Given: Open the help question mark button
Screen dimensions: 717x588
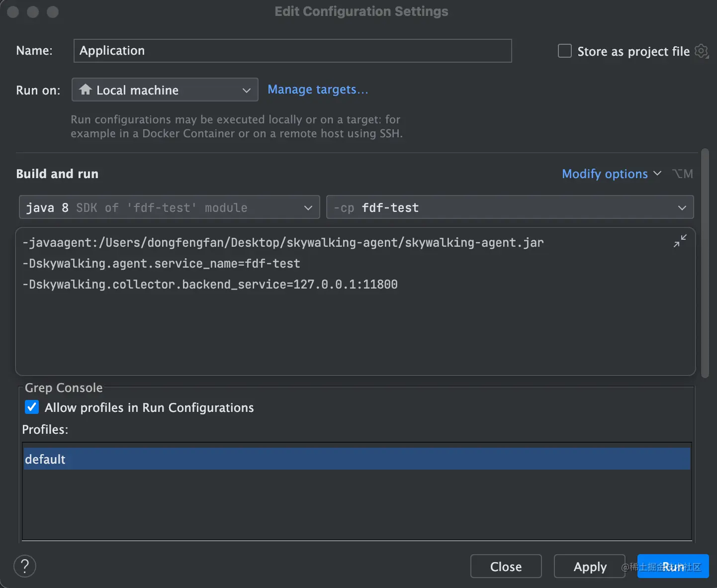Looking at the screenshot, I should point(25,566).
